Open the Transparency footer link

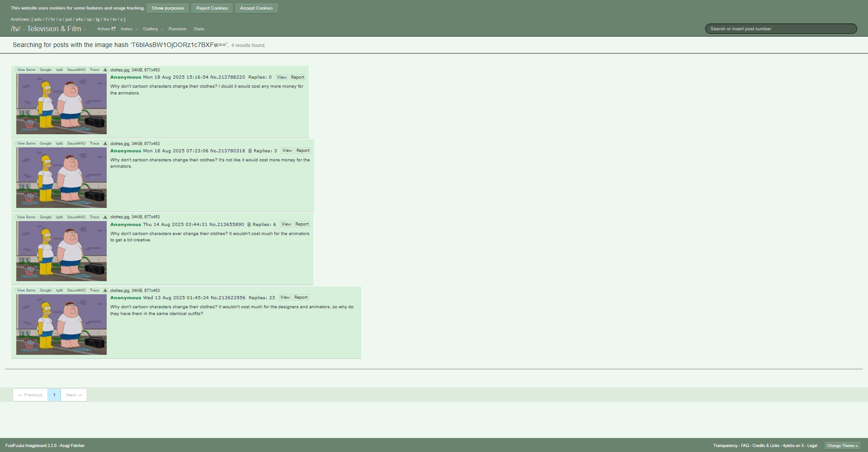725,446
